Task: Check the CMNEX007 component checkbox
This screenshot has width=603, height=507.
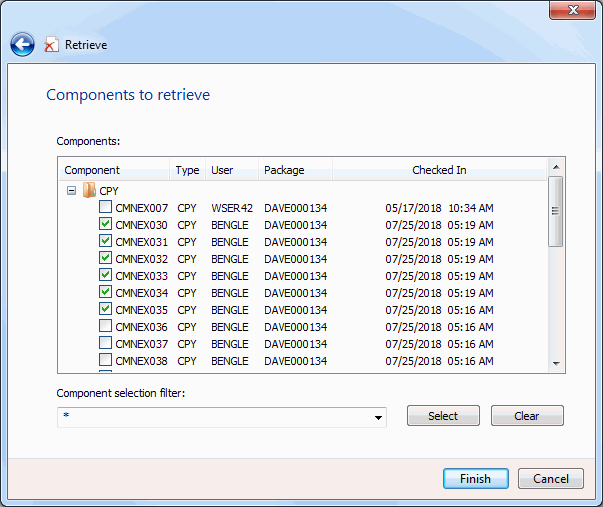Action: pos(105,207)
